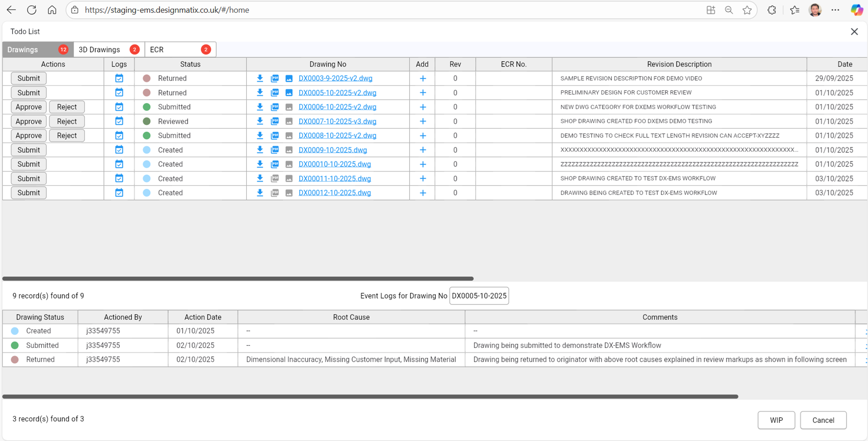868x441 pixels.
Task: Open image icon for DX0003-9-2025-v2.dwg
Action: pos(289,78)
